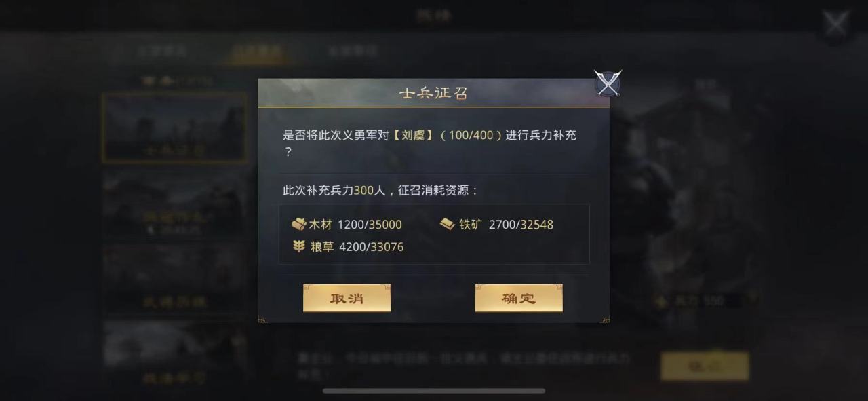Tap the iOS home indicator bar
Viewport: 868px width, 401px height.
point(434,391)
